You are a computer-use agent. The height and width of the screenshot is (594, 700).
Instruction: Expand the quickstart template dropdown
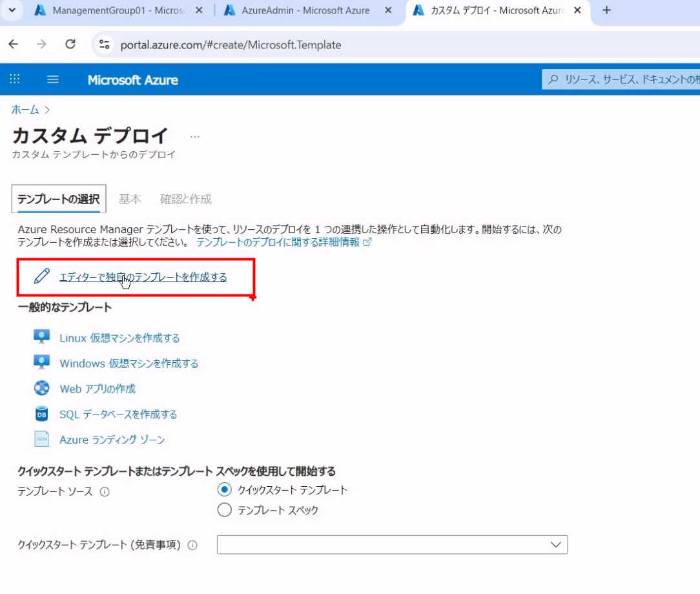click(555, 545)
